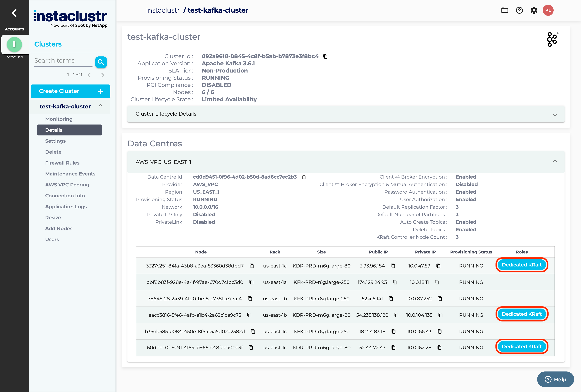
Task: Open the help question mark icon
Action: pos(519,10)
